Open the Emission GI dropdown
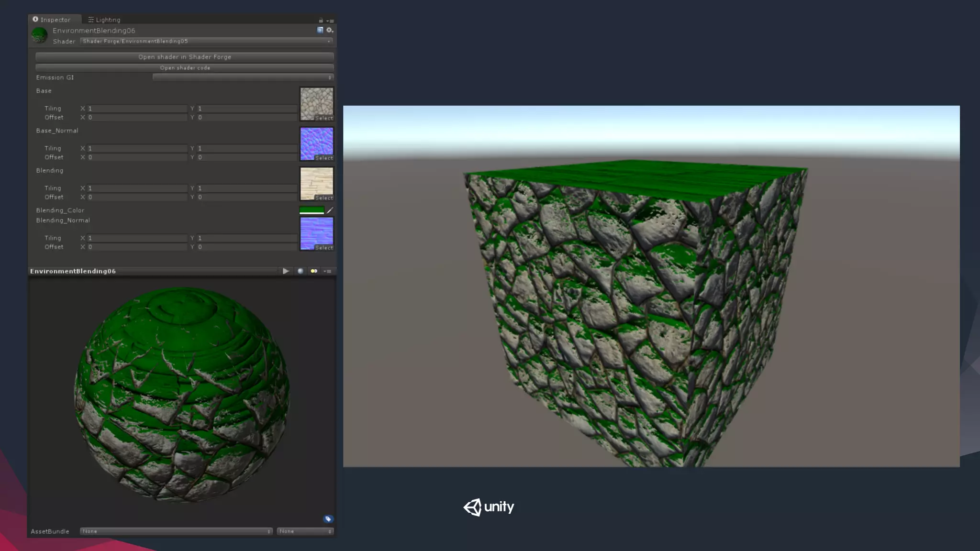Image resolution: width=980 pixels, height=551 pixels. (243, 77)
